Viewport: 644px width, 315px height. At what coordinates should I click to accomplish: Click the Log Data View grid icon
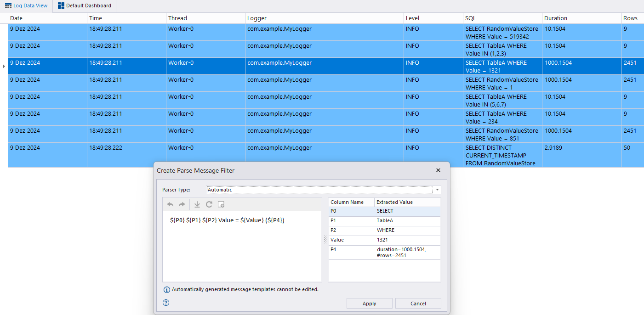(x=8, y=6)
